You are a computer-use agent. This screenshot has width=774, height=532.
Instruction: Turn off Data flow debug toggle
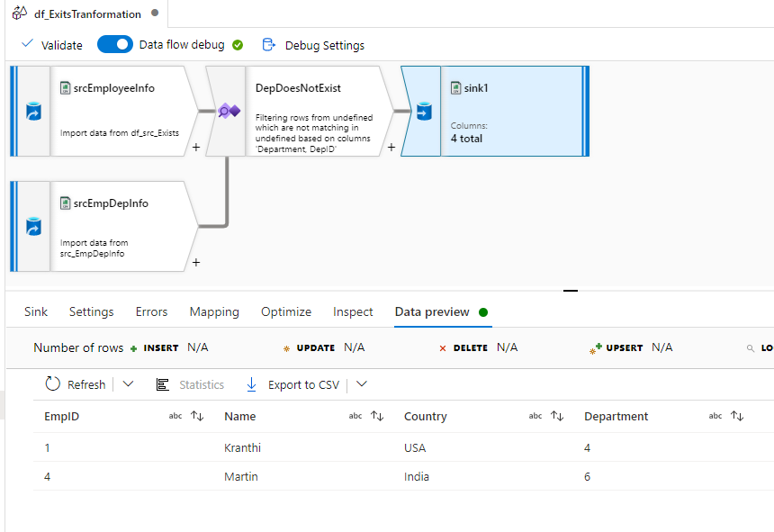(x=115, y=44)
